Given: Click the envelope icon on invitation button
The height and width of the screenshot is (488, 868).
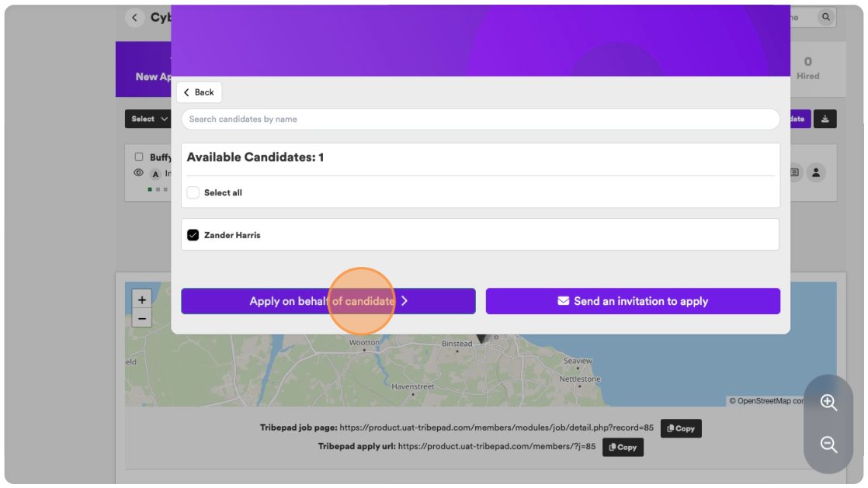Looking at the screenshot, I should click(x=563, y=301).
